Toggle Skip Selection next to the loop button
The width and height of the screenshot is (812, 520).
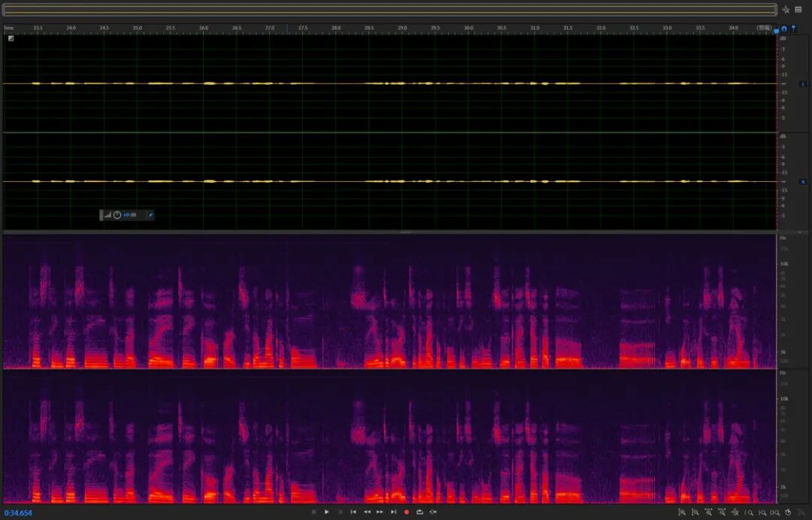434,512
